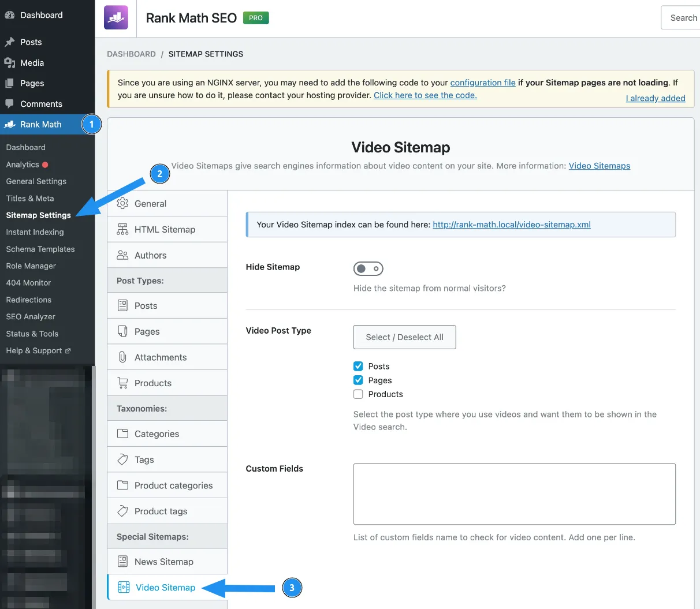Click the PRO badge next to Rank Math SEO
The width and height of the screenshot is (700, 609).
point(256,18)
